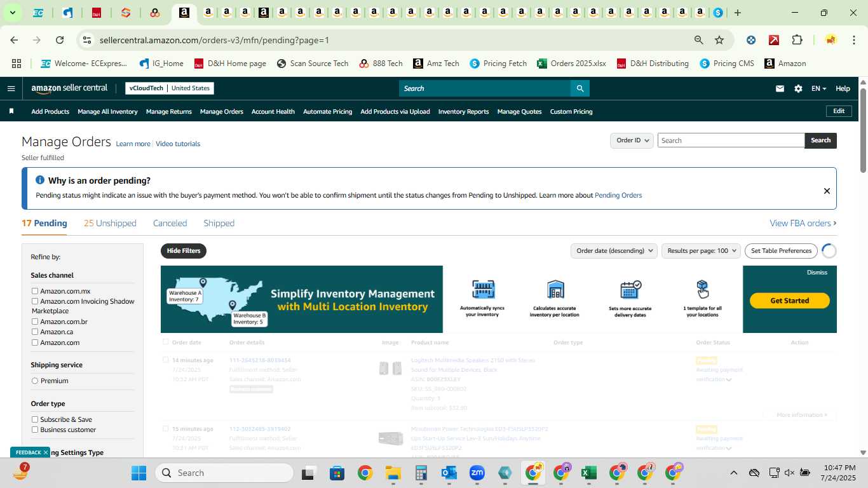The image size is (868, 488).
Task: Click the page vertical scrollbar thumb
Action: click(863, 130)
